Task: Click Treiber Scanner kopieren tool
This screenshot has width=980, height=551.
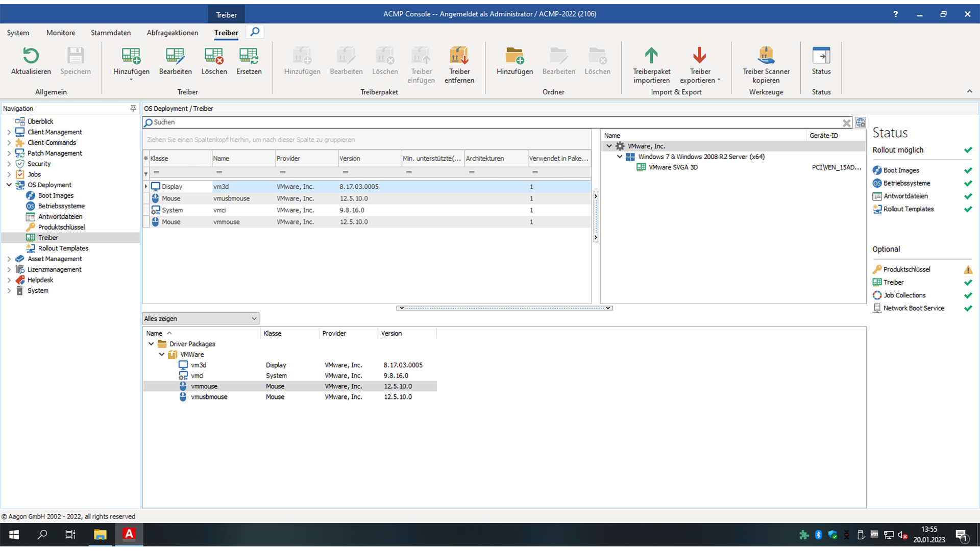Action: (x=766, y=65)
